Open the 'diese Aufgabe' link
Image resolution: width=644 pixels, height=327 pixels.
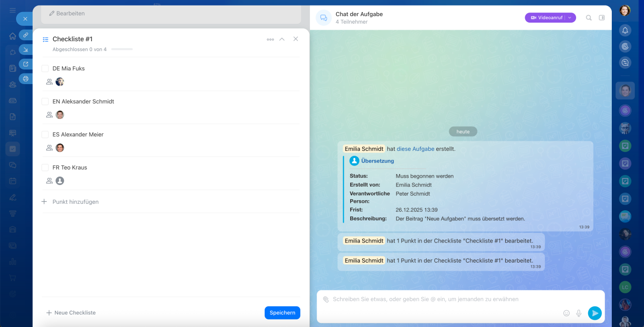point(415,149)
